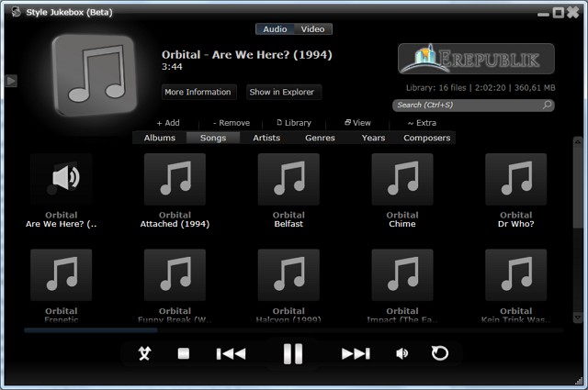Viewport: 588px width, 390px height.
Task: Stop playback with the stop button
Action: (184, 353)
